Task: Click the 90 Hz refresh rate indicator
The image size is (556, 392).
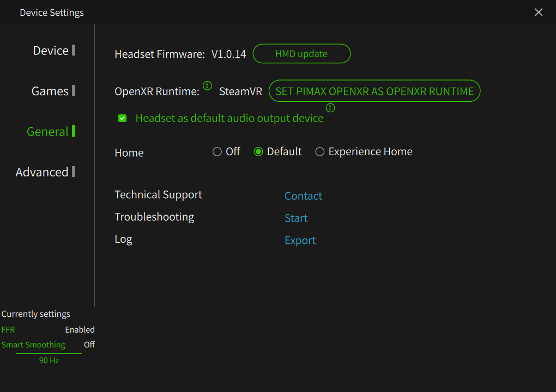Action: [49, 360]
